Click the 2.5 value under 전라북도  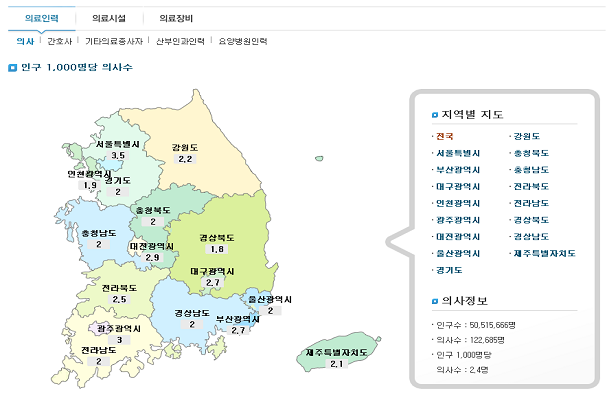click(119, 299)
